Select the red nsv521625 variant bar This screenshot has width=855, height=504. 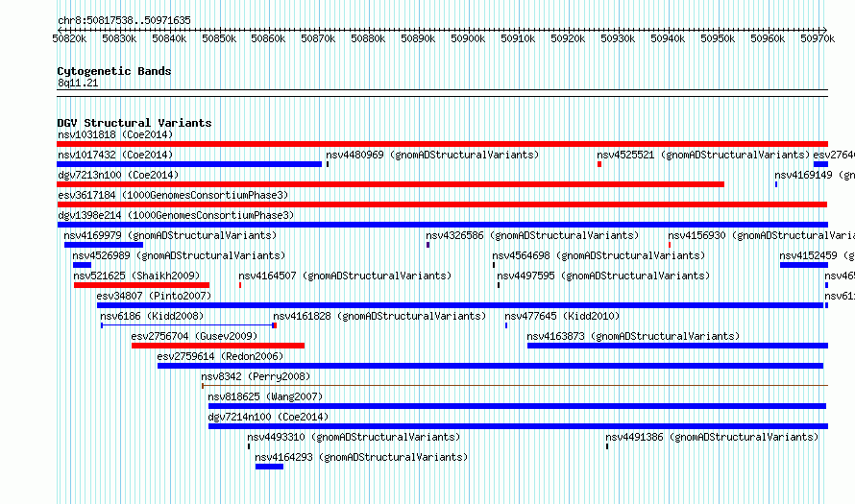pyautogui.click(x=142, y=285)
